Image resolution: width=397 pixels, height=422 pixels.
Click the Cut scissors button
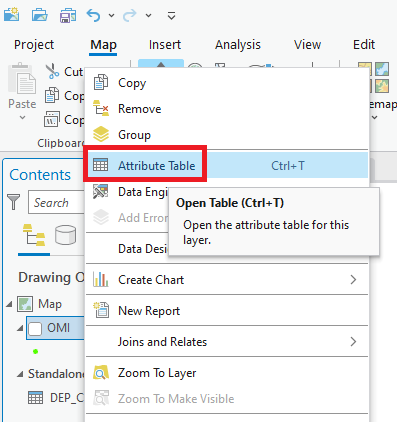coord(63,72)
